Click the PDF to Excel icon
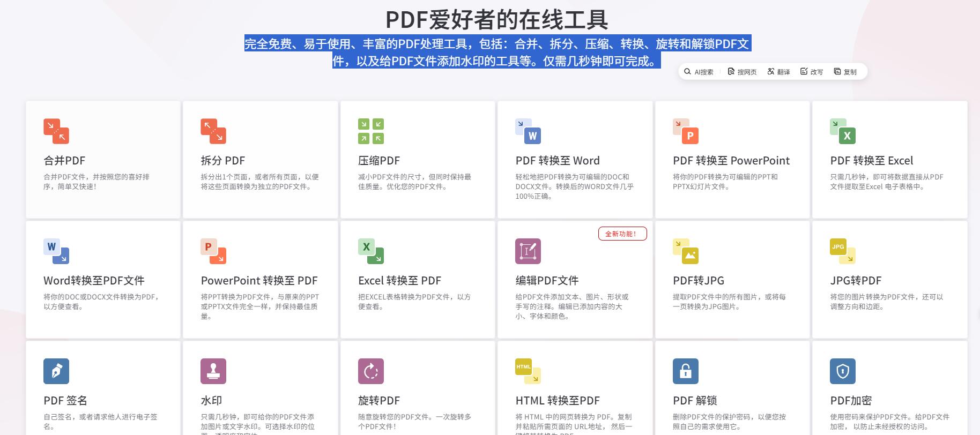 (843, 131)
